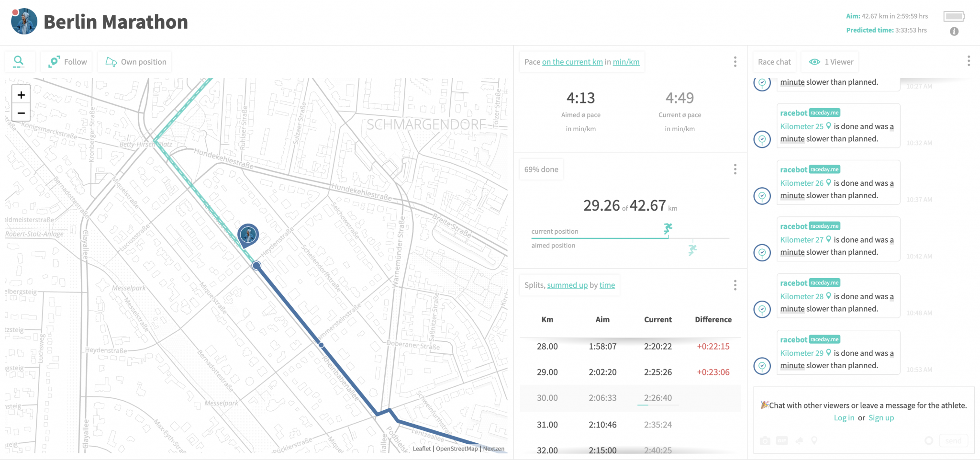Click the megaphone icon in the chat input
The height and width of the screenshot is (461, 980).
[800, 440]
